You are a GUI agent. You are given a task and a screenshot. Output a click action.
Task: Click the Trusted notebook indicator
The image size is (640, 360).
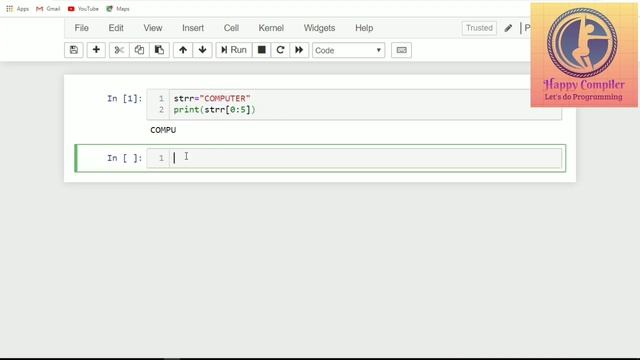pyautogui.click(x=479, y=28)
